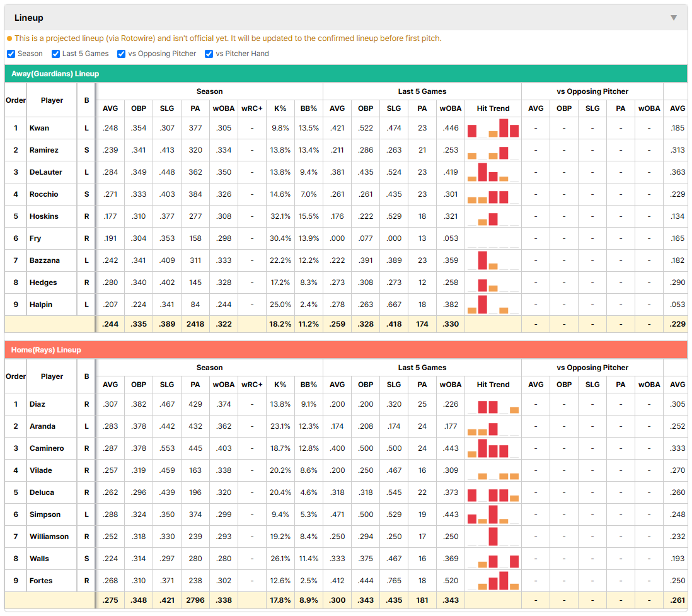This screenshot has width=692, height=616.
Task: Disable vs Opposing Pitcher checkbox
Action: coord(121,54)
